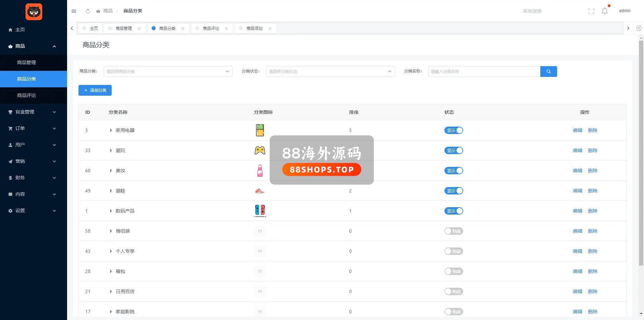The image size is (644, 320).
Task: Click the refresh page icon
Action: coord(88,11)
